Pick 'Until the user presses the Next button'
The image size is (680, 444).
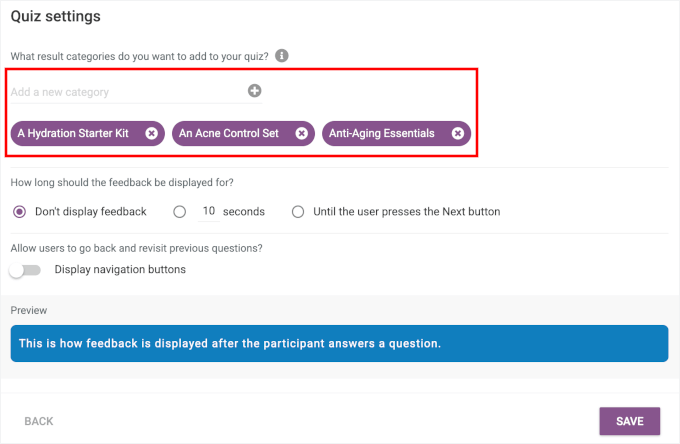tap(298, 211)
